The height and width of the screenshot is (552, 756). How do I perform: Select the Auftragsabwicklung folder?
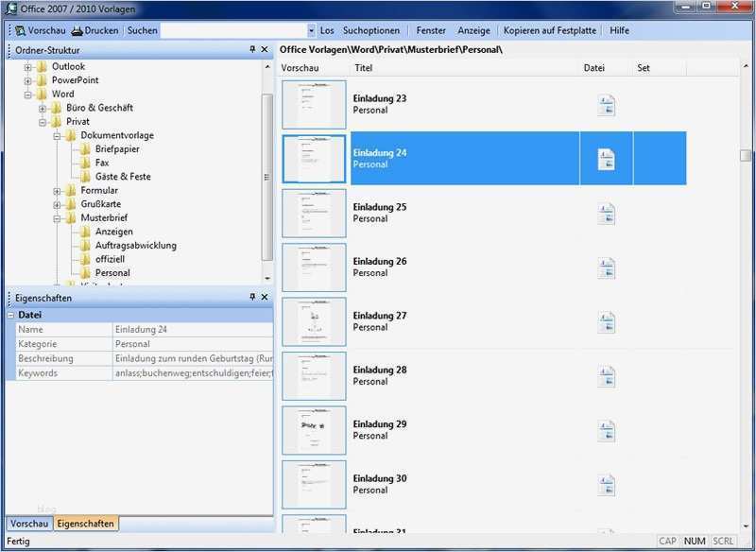135,246
